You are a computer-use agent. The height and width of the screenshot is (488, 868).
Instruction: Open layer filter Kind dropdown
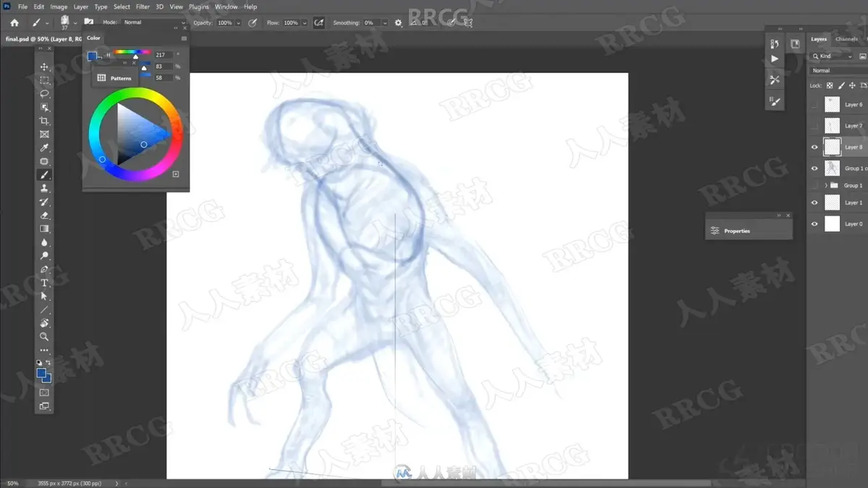(x=833, y=56)
